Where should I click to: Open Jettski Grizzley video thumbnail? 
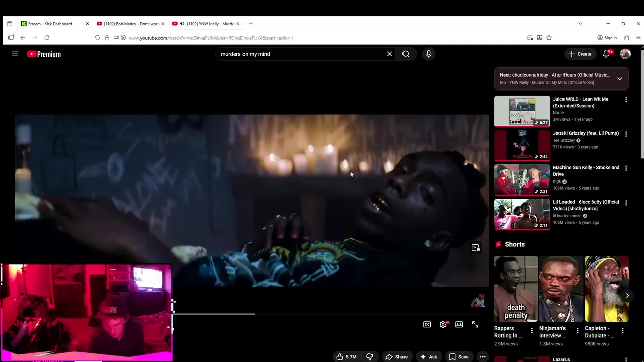(x=522, y=145)
